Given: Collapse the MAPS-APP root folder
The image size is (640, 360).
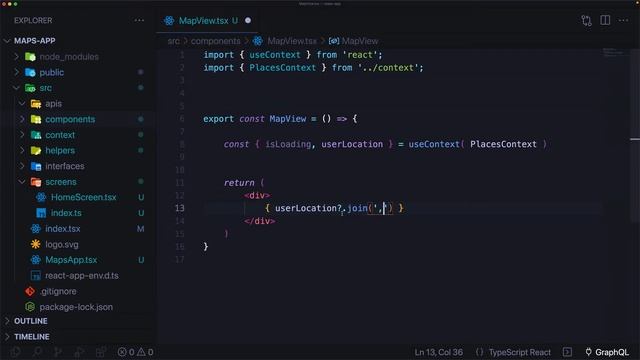Looking at the screenshot, I should pyautogui.click(x=7, y=41).
